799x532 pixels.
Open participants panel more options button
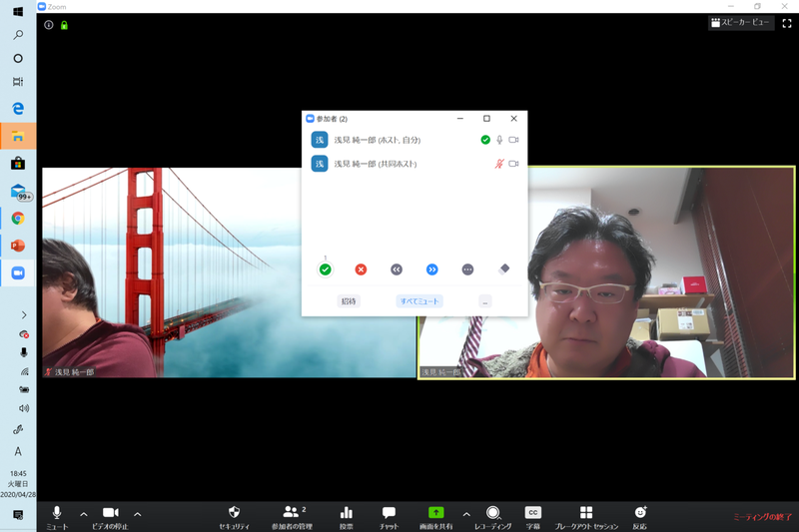485,301
